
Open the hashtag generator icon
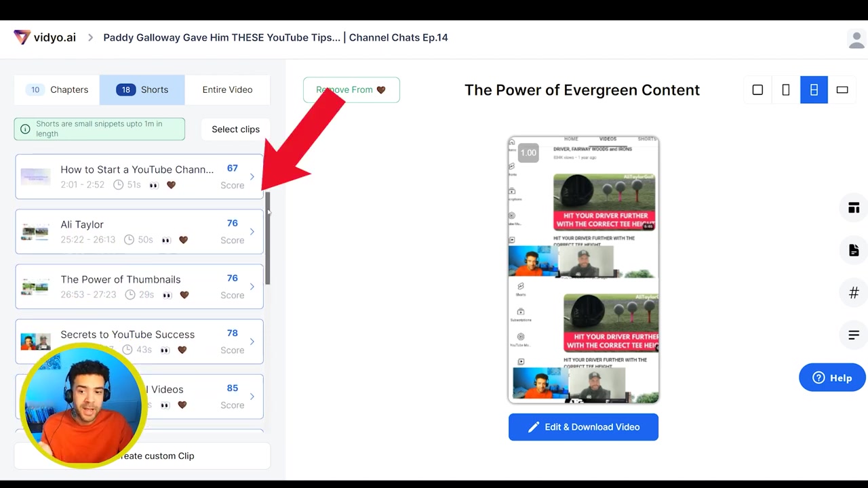tap(854, 293)
